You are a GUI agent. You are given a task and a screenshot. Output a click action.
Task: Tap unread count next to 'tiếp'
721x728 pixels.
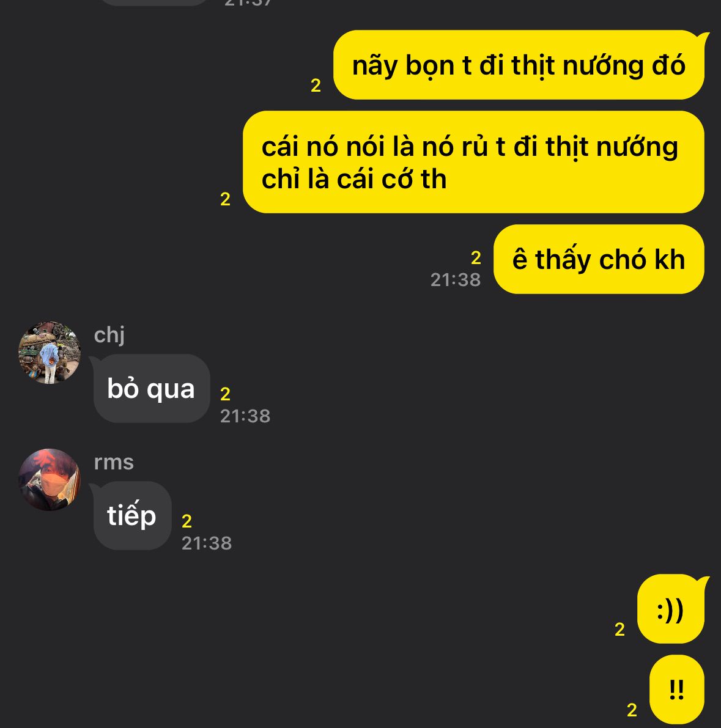pyautogui.click(x=187, y=521)
